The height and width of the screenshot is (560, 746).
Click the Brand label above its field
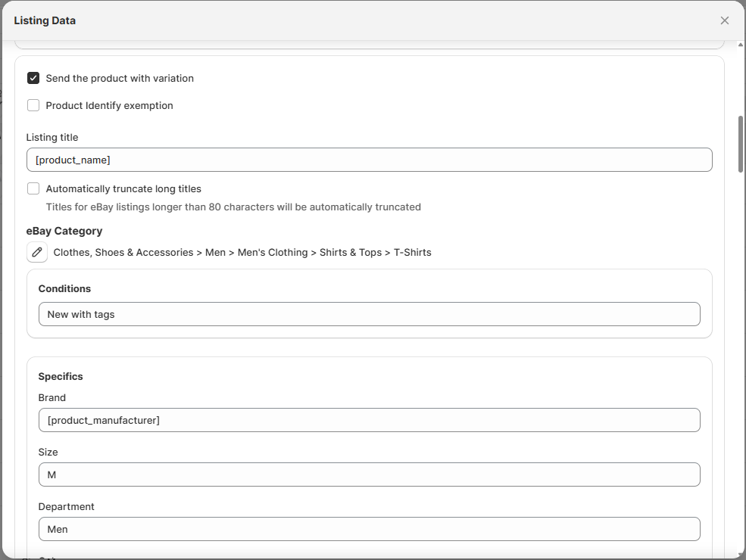[x=52, y=397]
